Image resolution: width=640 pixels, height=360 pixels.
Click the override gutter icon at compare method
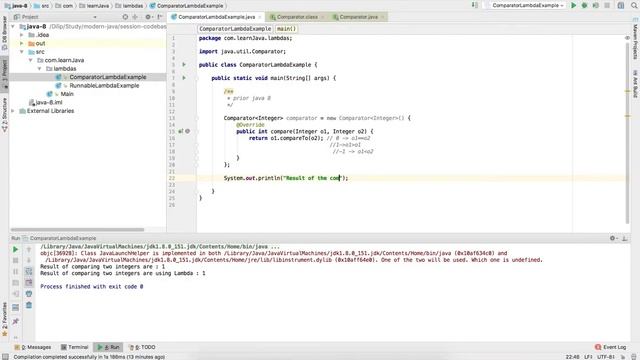(x=181, y=131)
